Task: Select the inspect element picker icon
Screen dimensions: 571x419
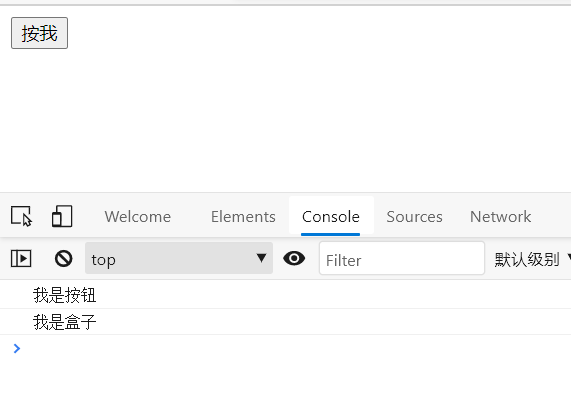Action: coord(21,216)
